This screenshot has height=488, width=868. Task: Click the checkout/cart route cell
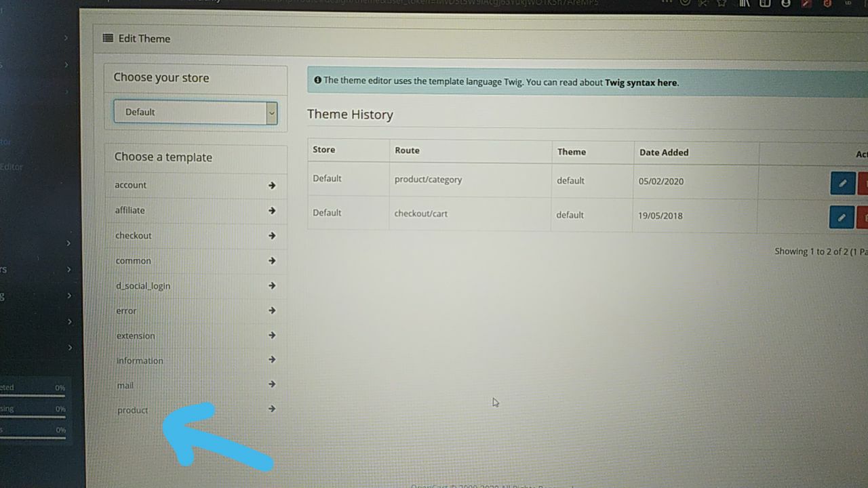point(470,213)
